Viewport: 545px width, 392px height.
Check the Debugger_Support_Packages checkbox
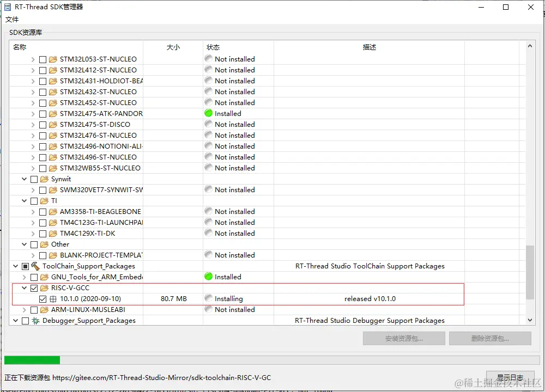coord(26,321)
